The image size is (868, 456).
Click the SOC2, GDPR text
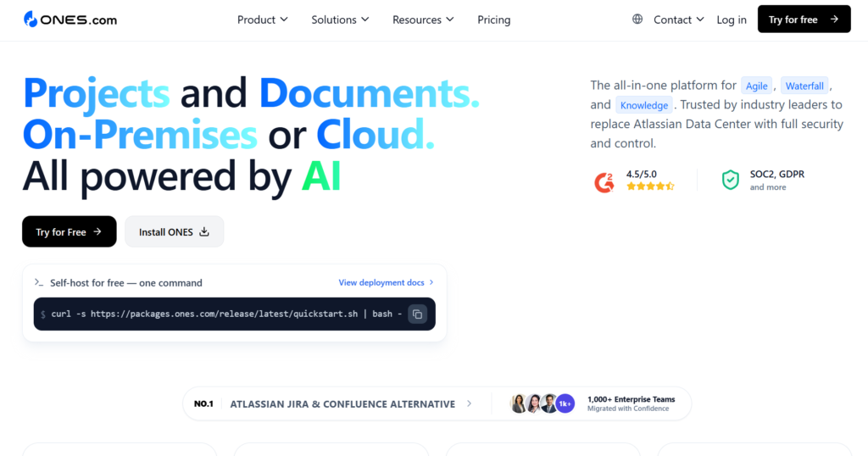(x=777, y=174)
